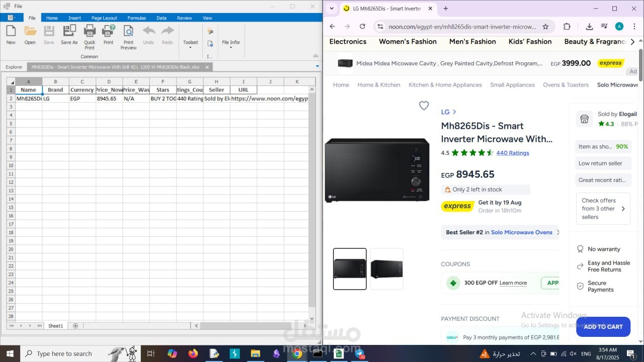This screenshot has width=644, height=362.
Task: Expand Check offers from 3 other sellers
Action: [603, 209]
